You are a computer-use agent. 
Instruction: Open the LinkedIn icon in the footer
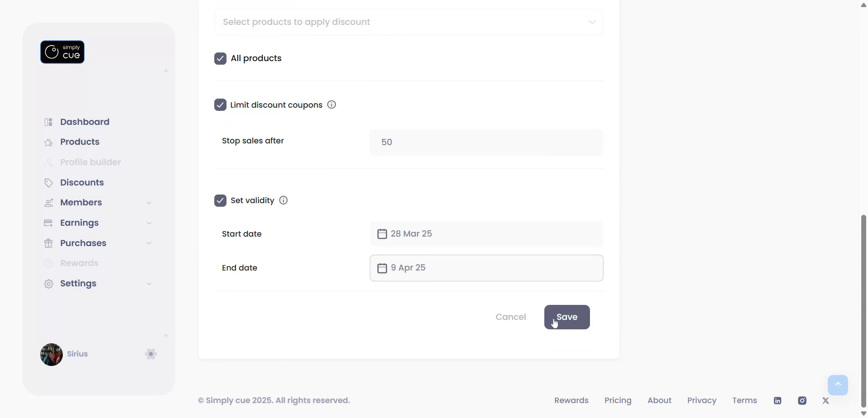pyautogui.click(x=778, y=400)
